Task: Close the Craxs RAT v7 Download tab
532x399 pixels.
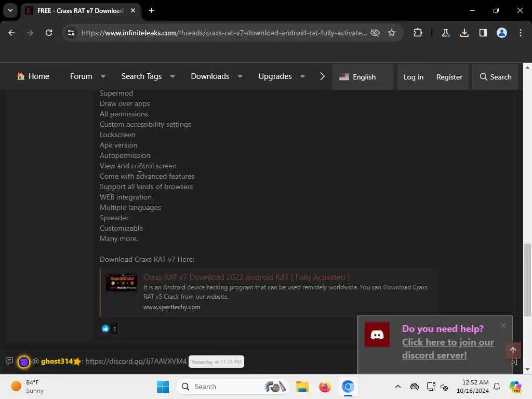Action: click(133, 10)
